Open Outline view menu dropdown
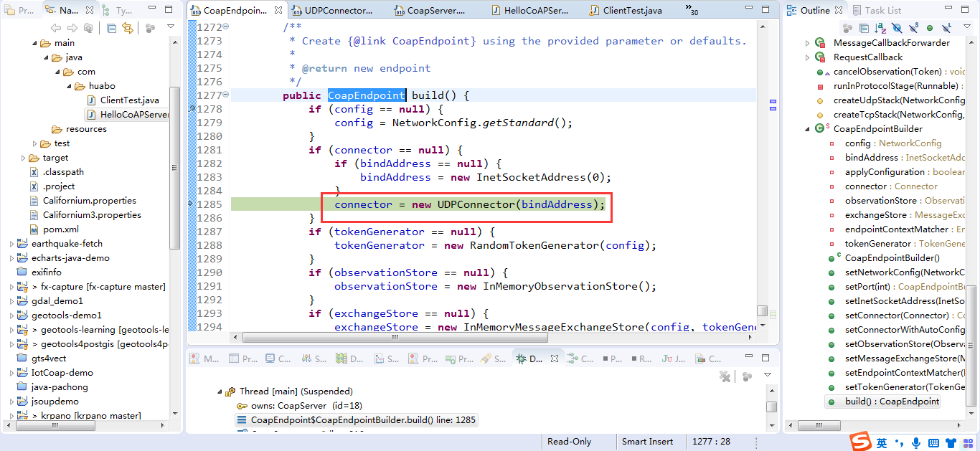980x451 pixels. pos(967,27)
